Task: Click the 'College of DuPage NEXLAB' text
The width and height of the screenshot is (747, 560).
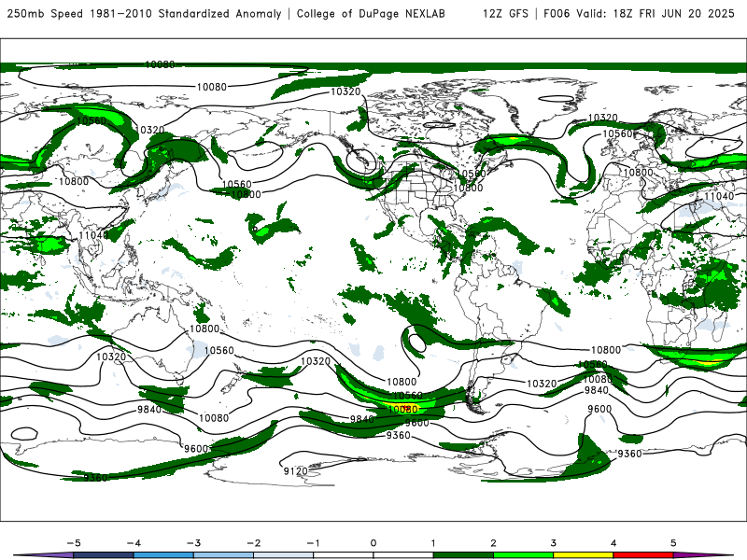Action: tap(371, 14)
